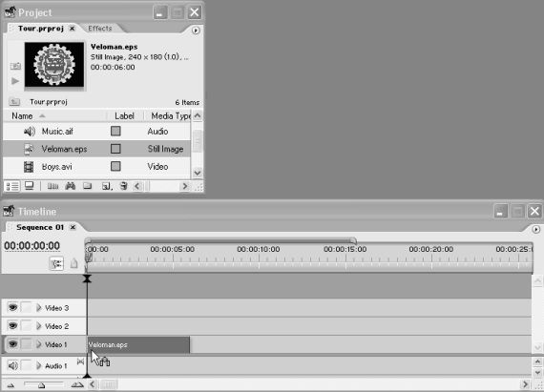
Task: Delete selected item with trash icon
Action: pyautogui.click(x=123, y=186)
